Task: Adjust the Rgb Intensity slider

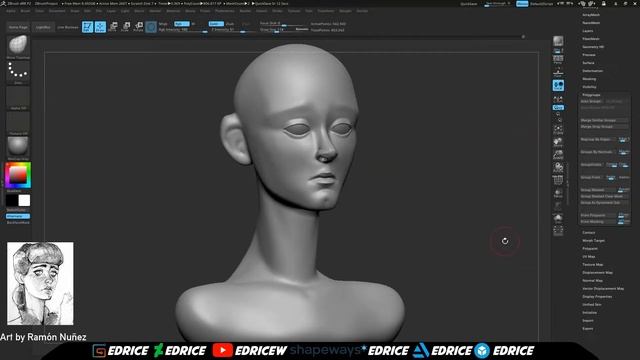Action: click(x=183, y=30)
